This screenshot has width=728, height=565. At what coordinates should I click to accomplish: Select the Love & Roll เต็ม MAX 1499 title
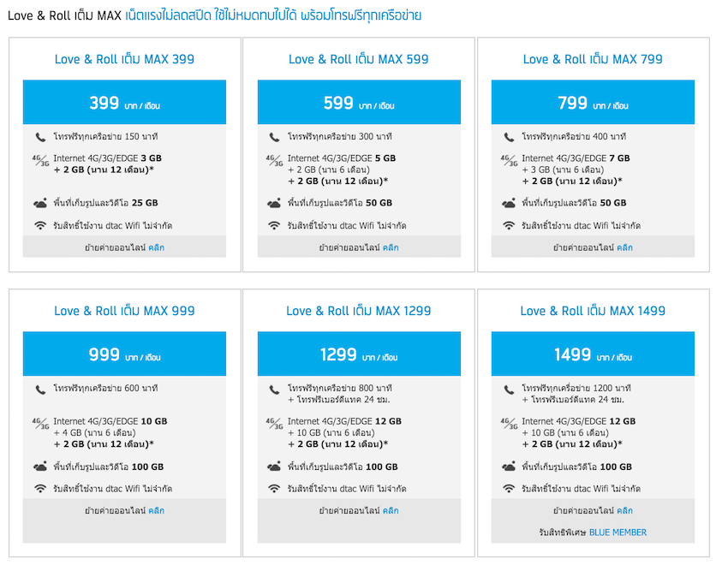[592, 311]
